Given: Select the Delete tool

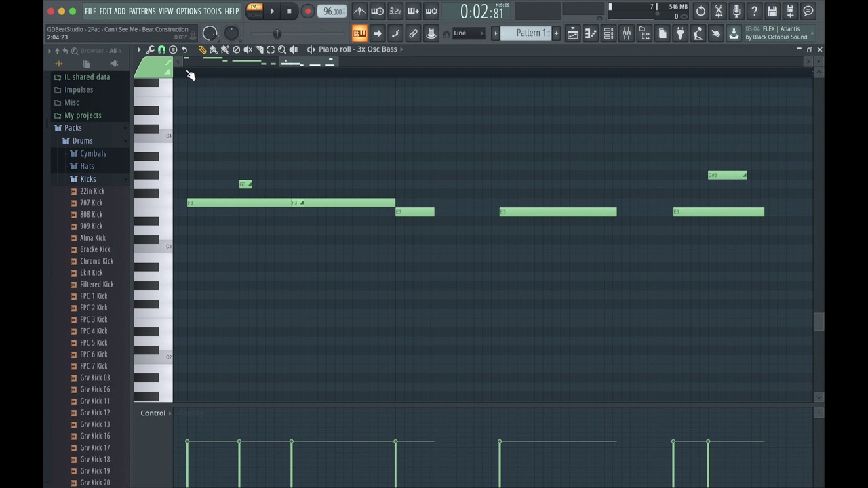Looking at the screenshot, I should point(236,49).
